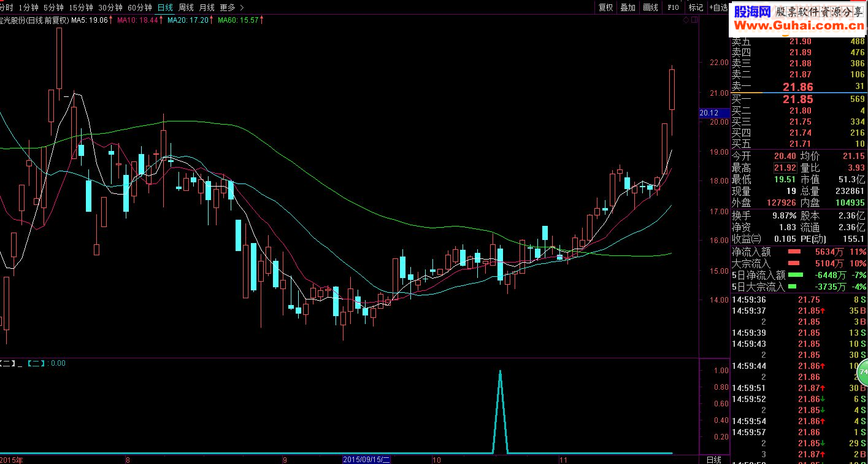Click the 宝光股份(日线 前复权) title label
The height and width of the screenshot is (464, 868).
coord(34,20)
